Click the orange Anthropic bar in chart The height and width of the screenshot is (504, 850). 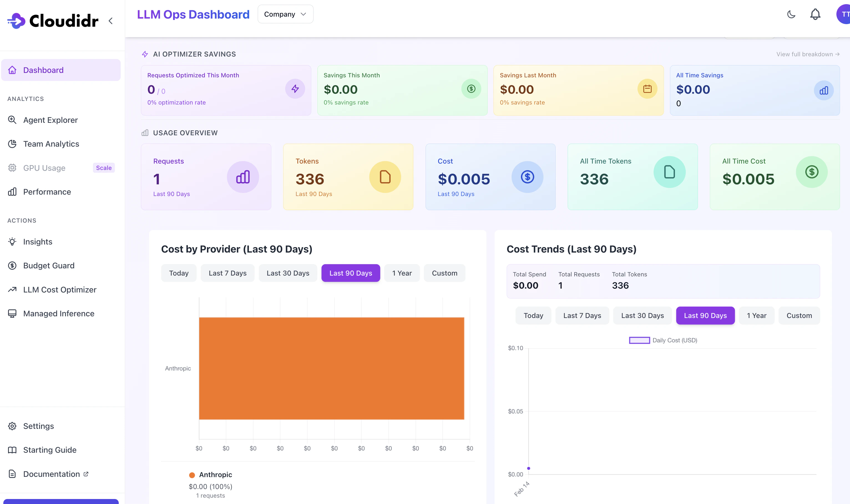331,368
